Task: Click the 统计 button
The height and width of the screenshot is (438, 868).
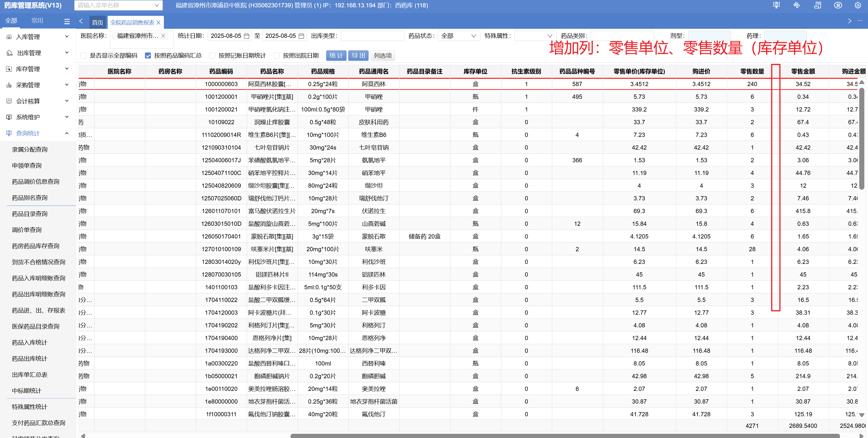Action: tap(336, 56)
